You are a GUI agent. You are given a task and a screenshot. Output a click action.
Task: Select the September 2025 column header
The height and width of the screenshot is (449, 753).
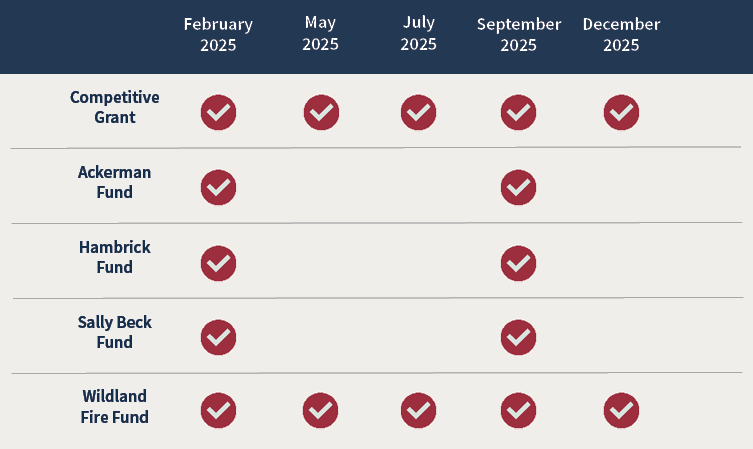tap(519, 35)
